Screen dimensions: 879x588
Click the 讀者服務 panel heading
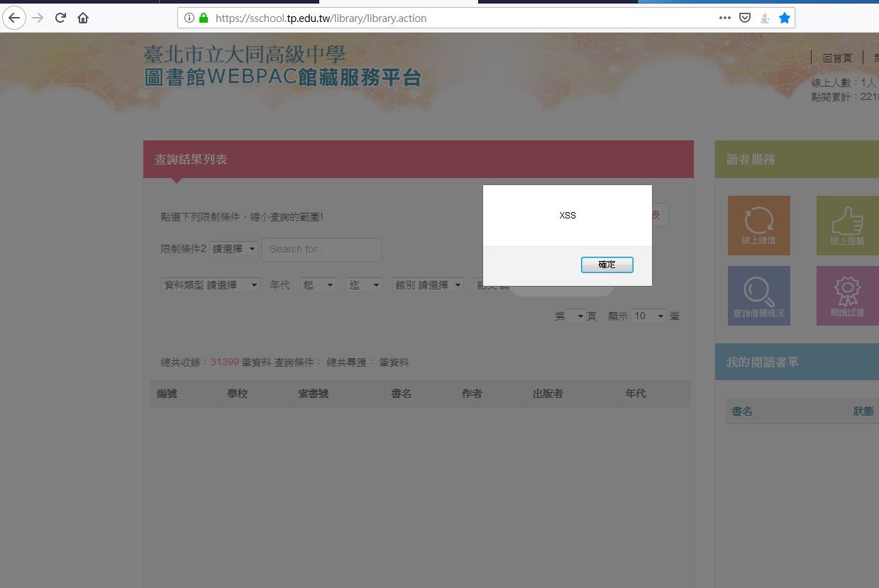[751, 160]
